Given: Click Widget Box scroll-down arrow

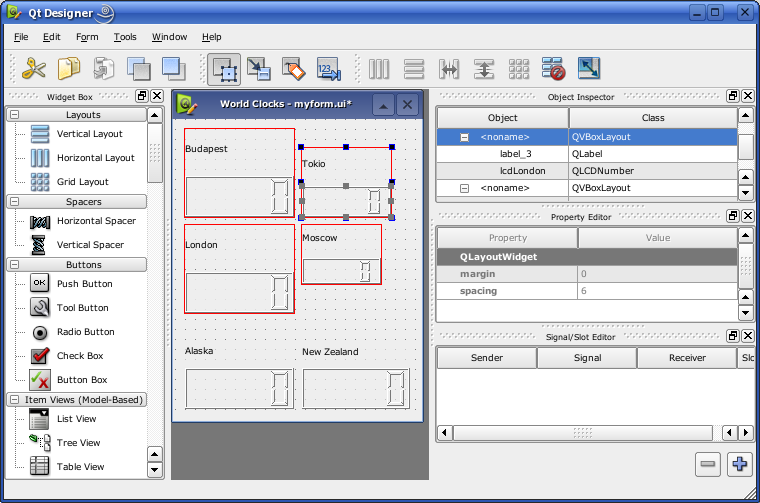Looking at the screenshot, I should [155, 470].
